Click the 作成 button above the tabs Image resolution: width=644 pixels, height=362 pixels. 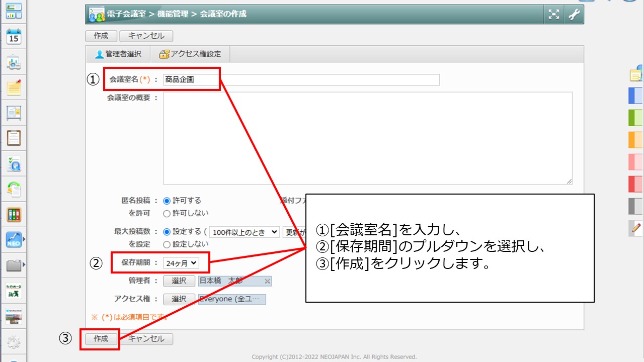tap(101, 36)
